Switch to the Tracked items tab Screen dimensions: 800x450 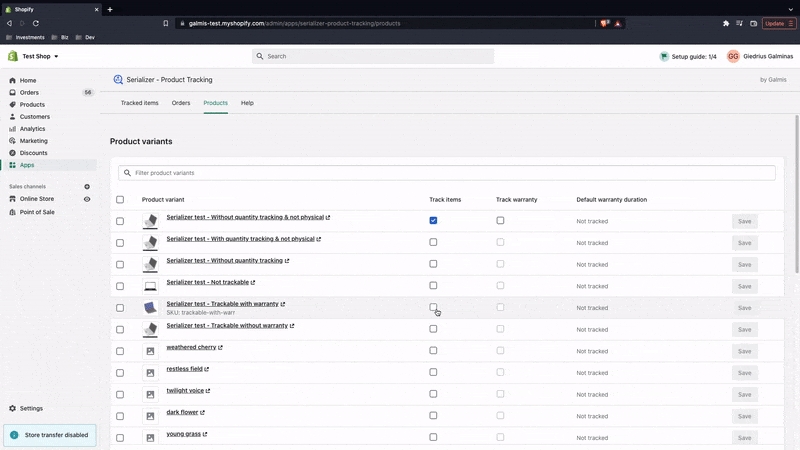139,103
